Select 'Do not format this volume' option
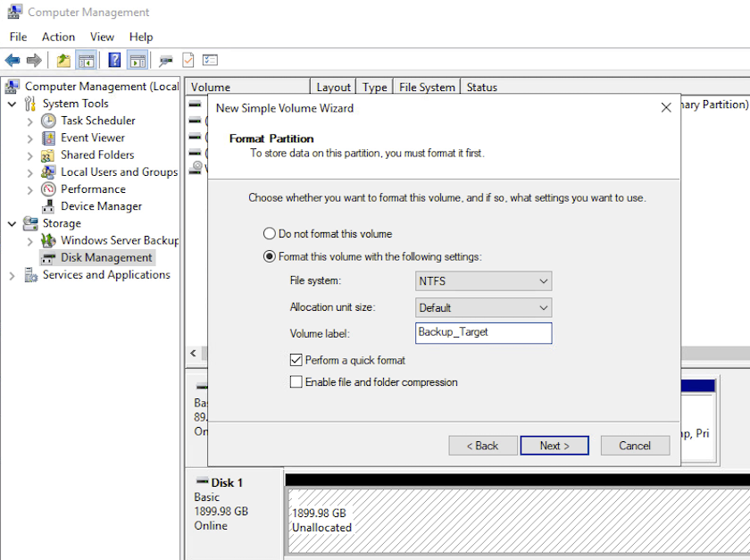 [x=270, y=234]
